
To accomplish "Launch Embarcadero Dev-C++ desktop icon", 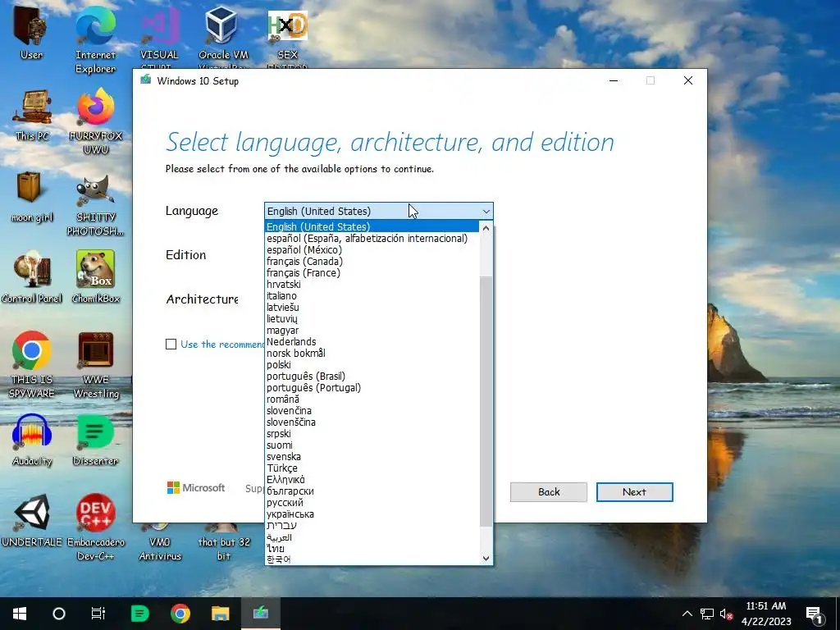I will pos(95,527).
